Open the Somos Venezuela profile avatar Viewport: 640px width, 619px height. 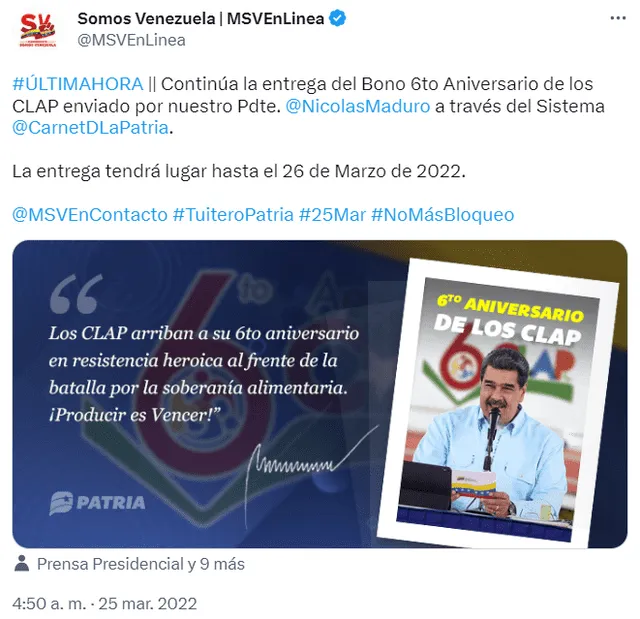tap(38, 30)
